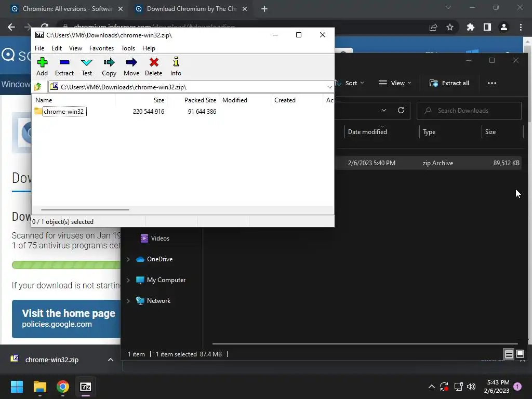Click Chrome back navigation arrow
Viewport: 532px width, 399px height.
(x=11, y=27)
